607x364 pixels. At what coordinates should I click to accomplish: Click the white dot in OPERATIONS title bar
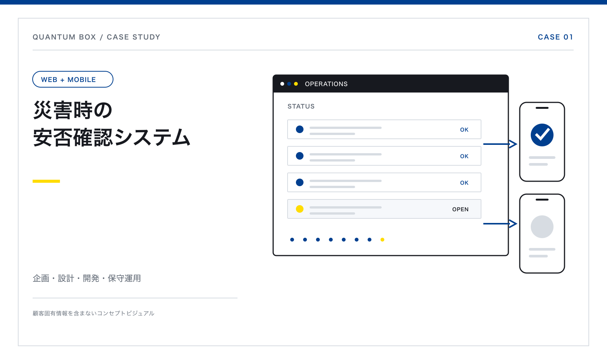click(x=282, y=84)
